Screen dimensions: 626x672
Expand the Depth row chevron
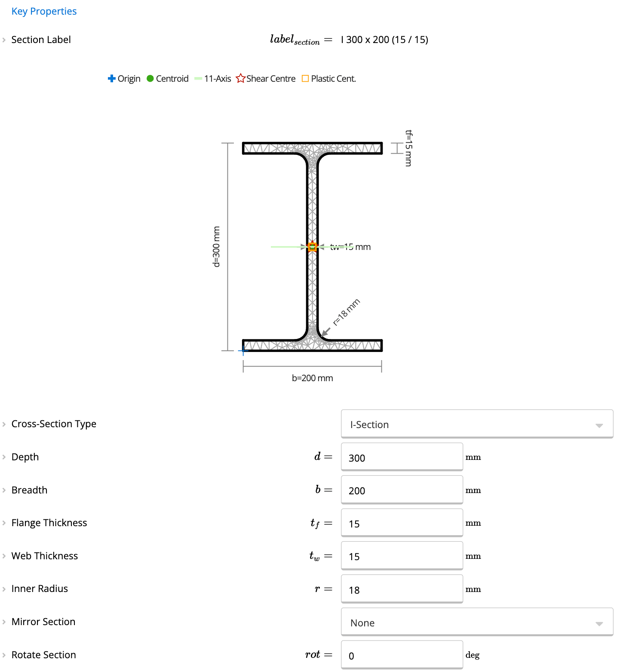coord(4,457)
